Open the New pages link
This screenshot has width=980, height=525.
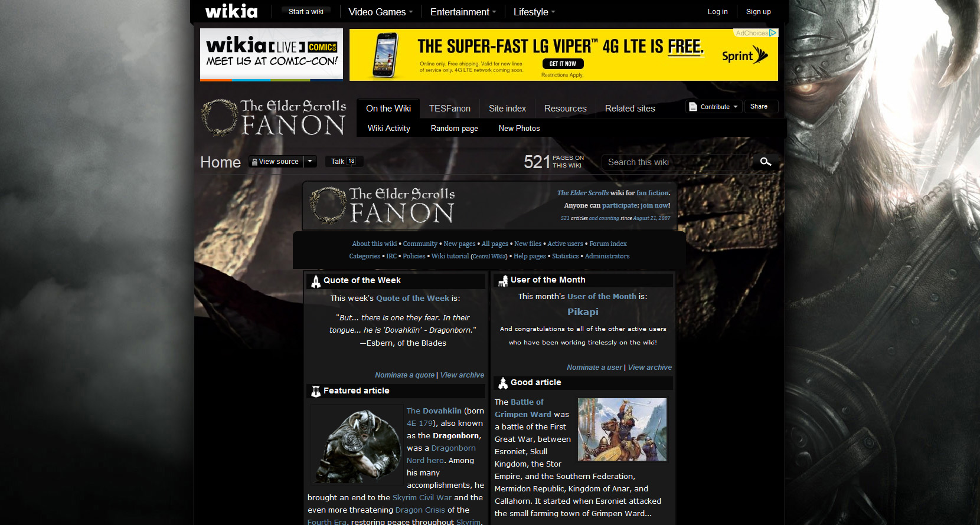tap(459, 244)
